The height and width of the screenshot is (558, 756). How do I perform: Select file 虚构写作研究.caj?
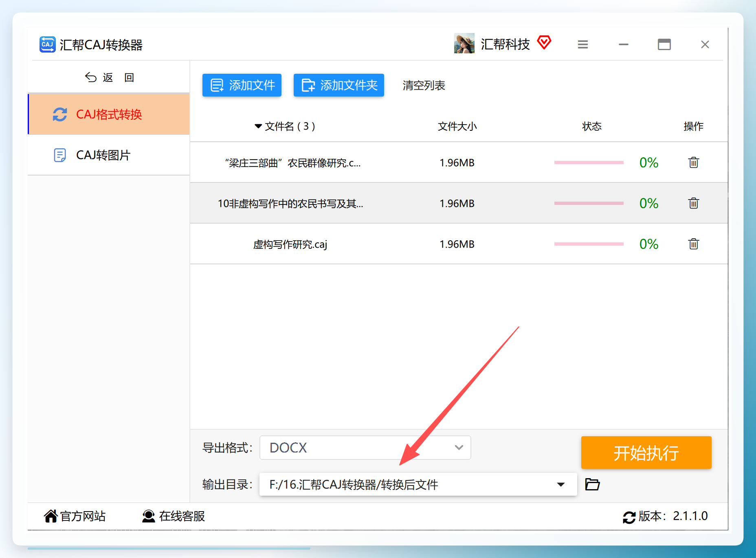[290, 244]
